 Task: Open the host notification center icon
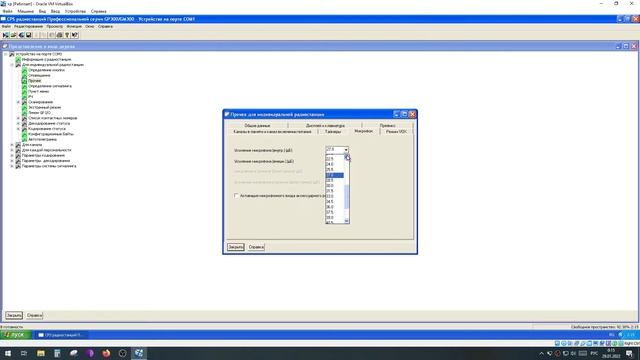(629, 353)
